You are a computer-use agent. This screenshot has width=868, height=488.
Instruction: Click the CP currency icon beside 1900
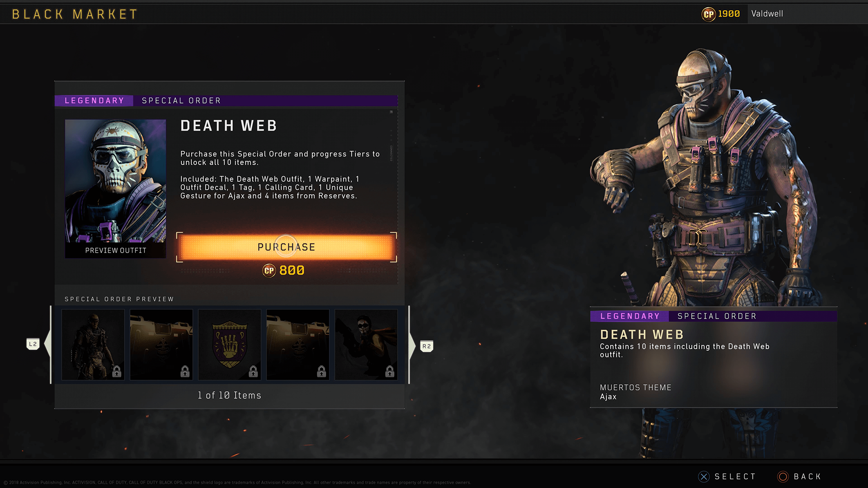[708, 14]
